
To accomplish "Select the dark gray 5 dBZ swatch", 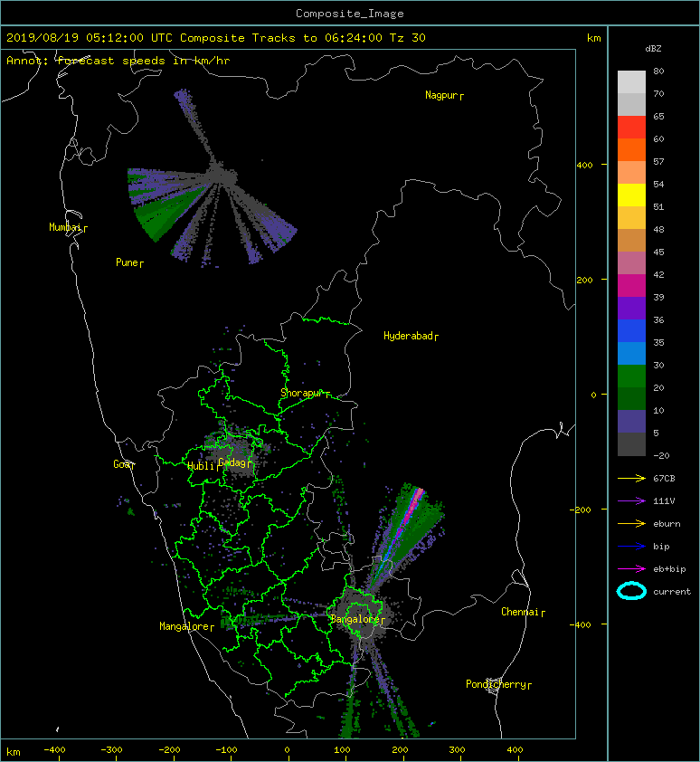I will (x=631, y=443).
